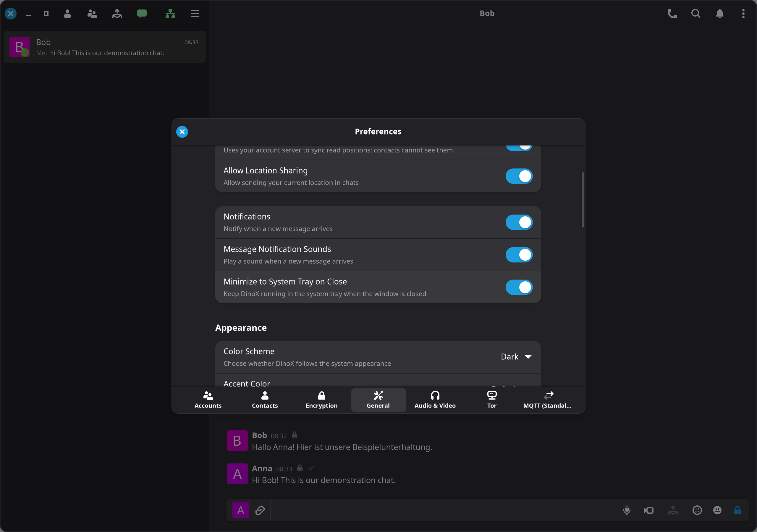Image resolution: width=757 pixels, height=532 pixels.
Task: Click the blue encryption lock icon
Action: [x=737, y=510]
